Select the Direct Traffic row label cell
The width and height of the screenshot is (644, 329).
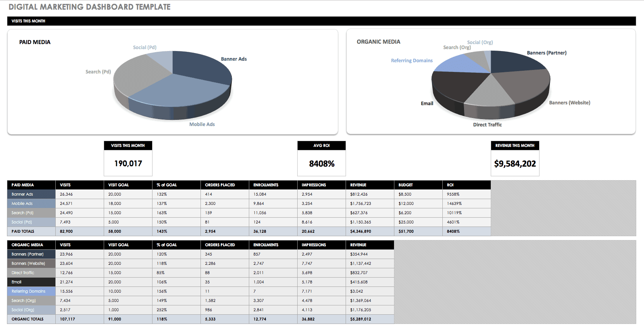31,273
